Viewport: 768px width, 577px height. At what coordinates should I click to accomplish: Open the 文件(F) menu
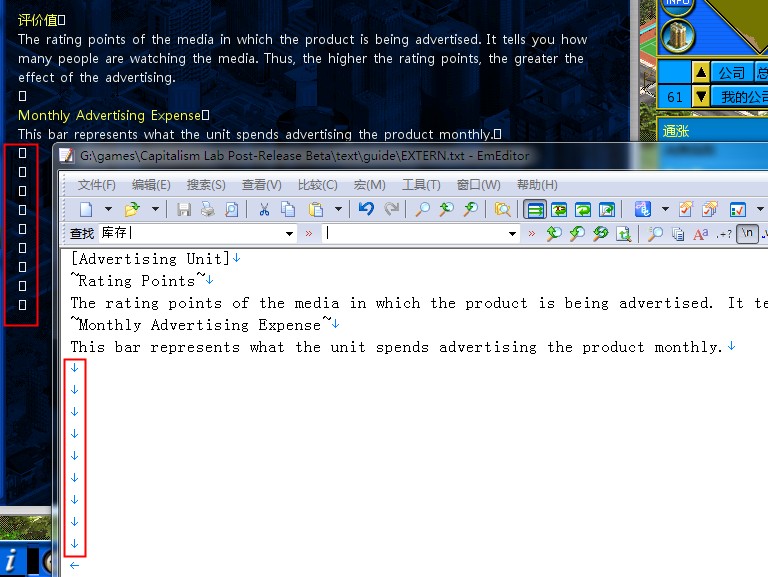pos(96,185)
